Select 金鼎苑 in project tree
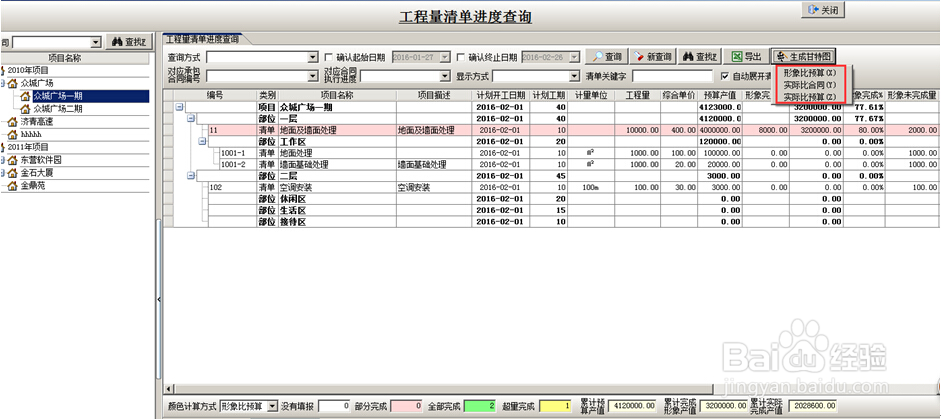The height and width of the screenshot is (419, 941). 32,185
